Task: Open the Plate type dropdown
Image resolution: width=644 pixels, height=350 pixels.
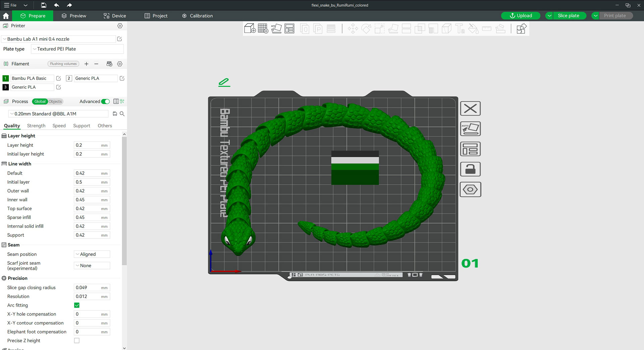Action: [x=77, y=49]
